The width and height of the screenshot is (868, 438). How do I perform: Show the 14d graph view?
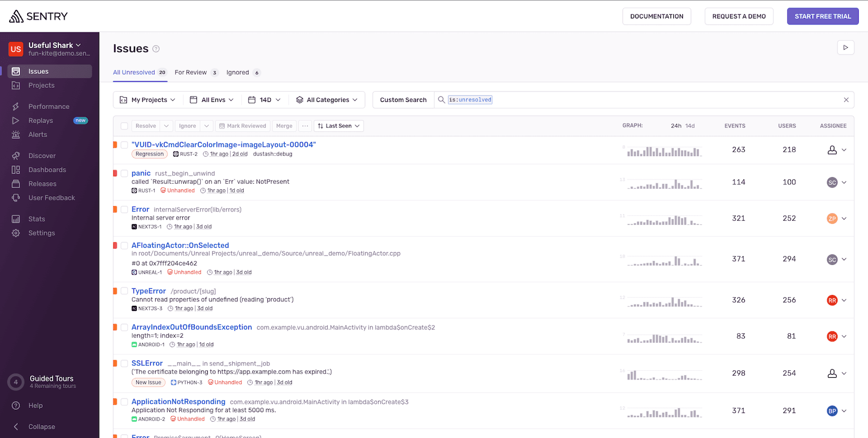[690, 126]
